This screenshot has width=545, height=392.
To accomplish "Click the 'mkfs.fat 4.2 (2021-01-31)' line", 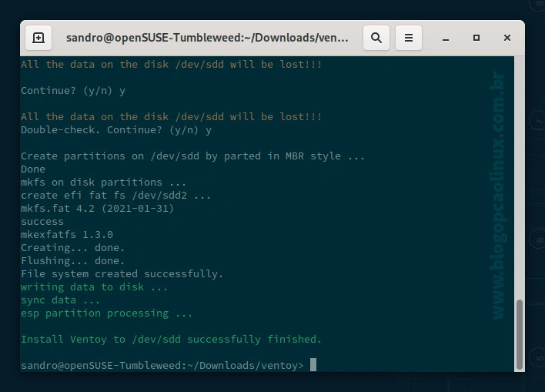I will click(x=97, y=209).
